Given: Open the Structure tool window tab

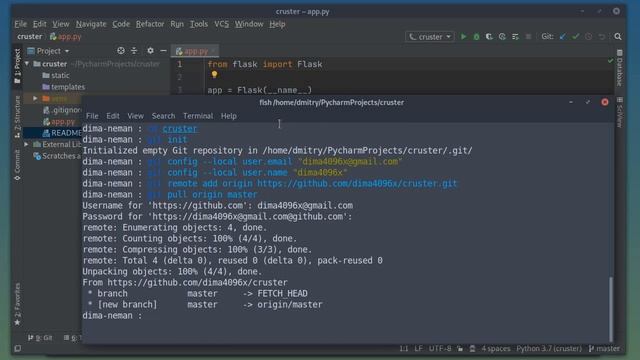Looking at the screenshot, I should click(17, 117).
